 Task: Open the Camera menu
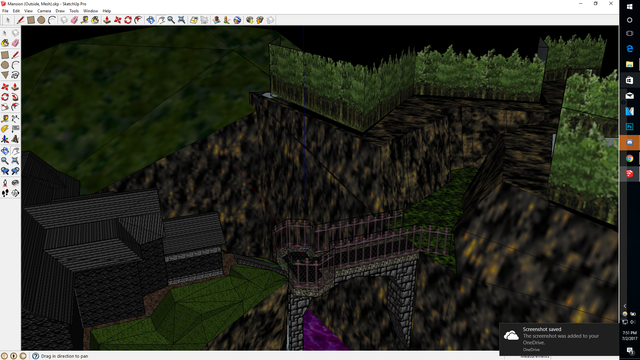coord(44,11)
